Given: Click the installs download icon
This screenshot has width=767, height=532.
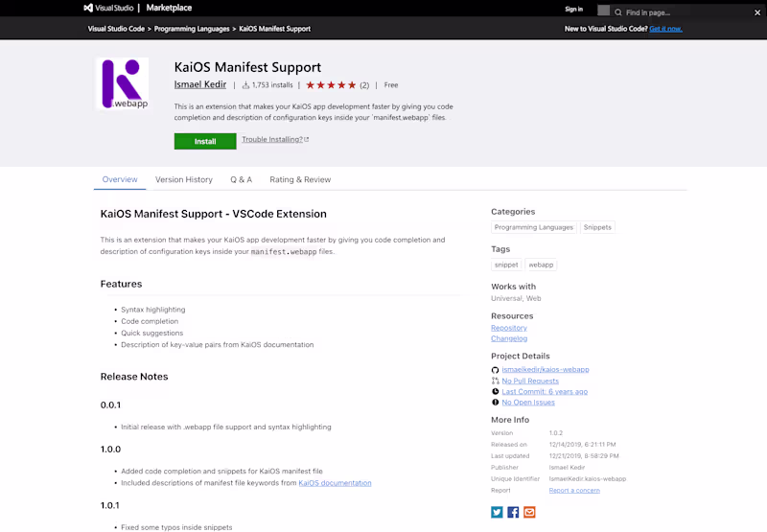Looking at the screenshot, I should [x=246, y=85].
